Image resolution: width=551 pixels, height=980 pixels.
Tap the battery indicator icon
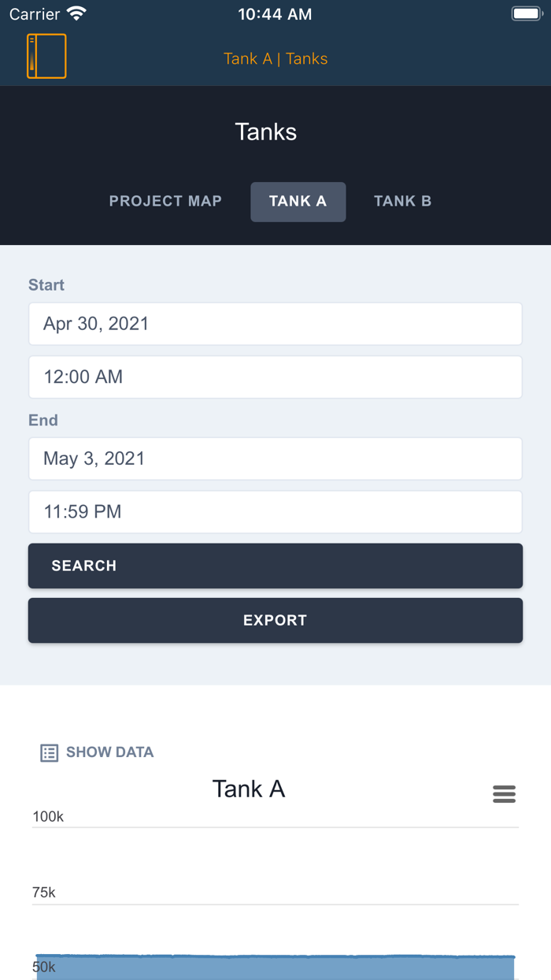[526, 13]
